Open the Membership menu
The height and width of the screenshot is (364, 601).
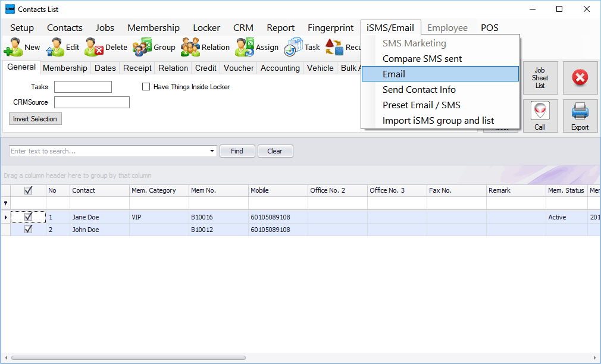click(x=154, y=27)
